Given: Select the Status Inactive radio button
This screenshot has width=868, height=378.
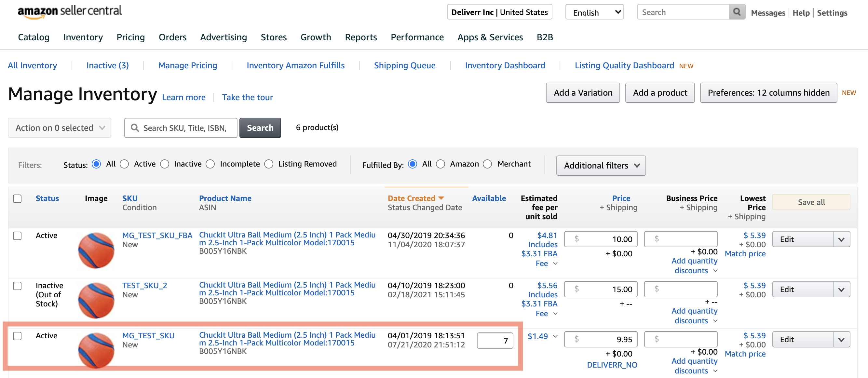Looking at the screenshot, I should click(x=164, y=164).
